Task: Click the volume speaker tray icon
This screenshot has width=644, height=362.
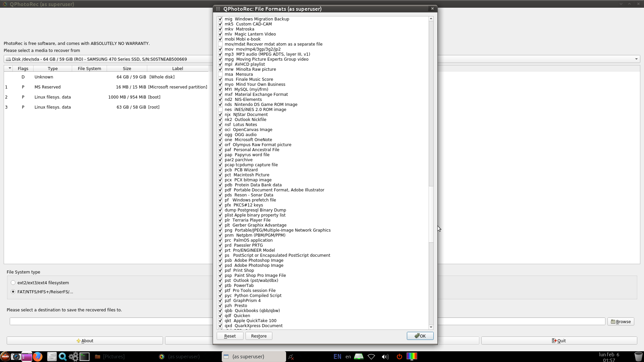Action: click(385, 357)
